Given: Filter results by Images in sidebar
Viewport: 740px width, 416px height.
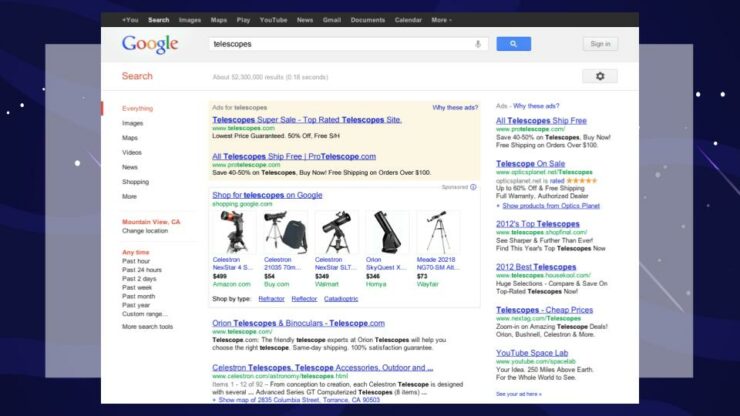Looking at the screenshot, I should [133, 123].
